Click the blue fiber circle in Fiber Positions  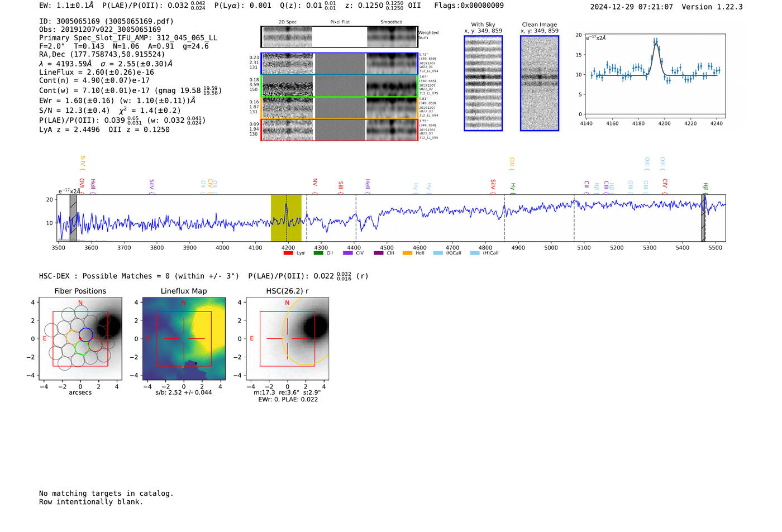pos(85,335)
